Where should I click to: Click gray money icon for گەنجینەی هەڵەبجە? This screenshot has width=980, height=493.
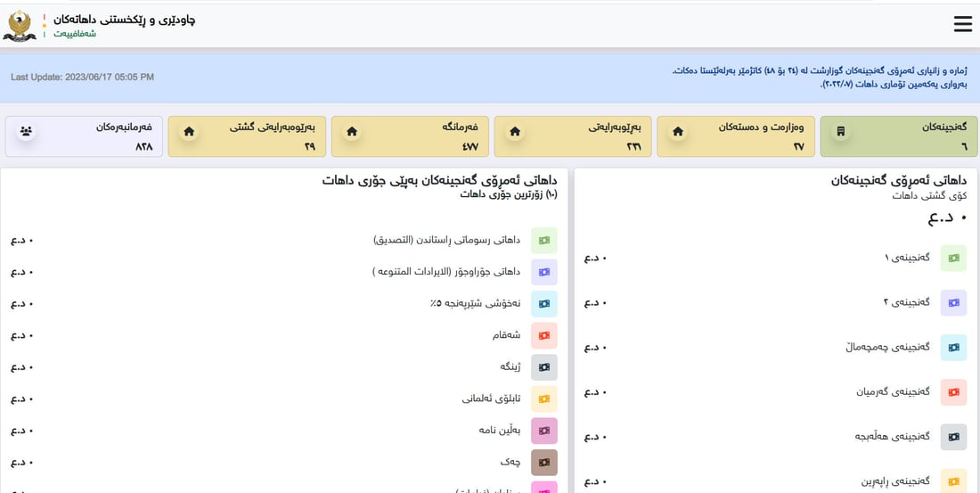tap(954, 437)
